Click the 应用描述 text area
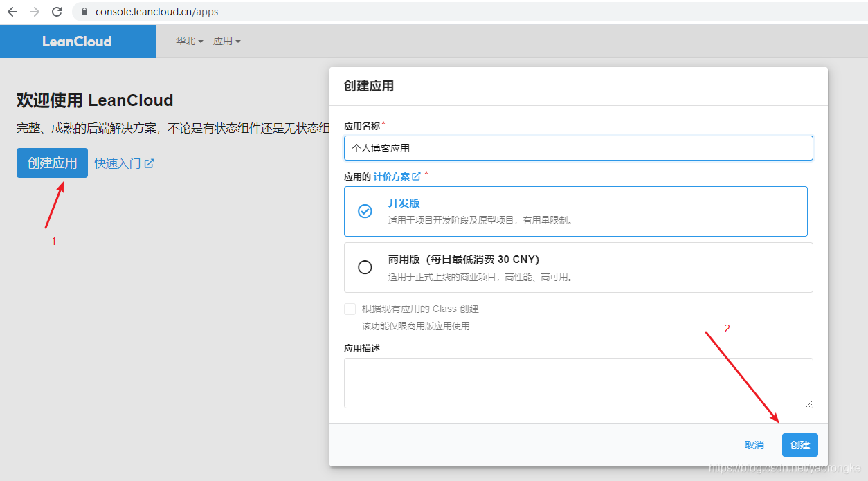Screen dimensions: 868x481 coord(579,383)
